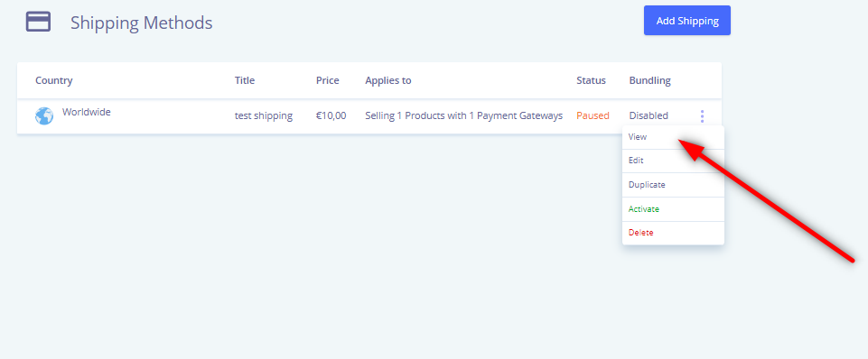The width and height of the screenshot is (868, 359).
Task: Click the Shipping Methods page heading
Action: click(141, 23)
